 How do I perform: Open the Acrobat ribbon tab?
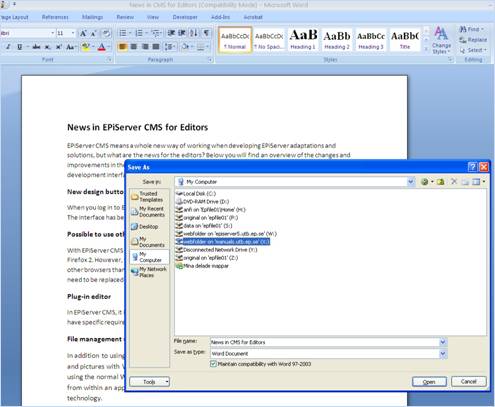pos(253,17)
